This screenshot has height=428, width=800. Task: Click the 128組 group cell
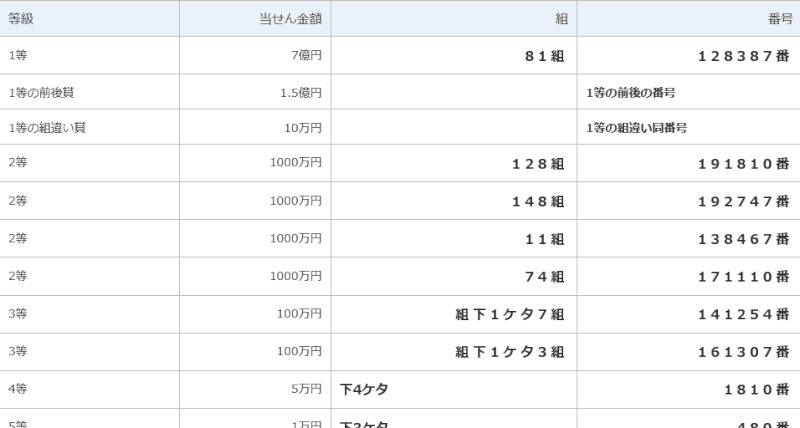click(538, 163)
